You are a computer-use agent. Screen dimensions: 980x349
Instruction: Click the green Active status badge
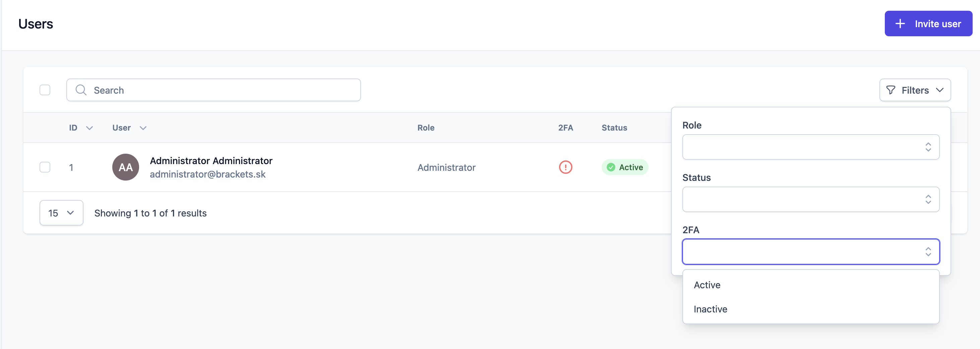(x=625, y=167)
